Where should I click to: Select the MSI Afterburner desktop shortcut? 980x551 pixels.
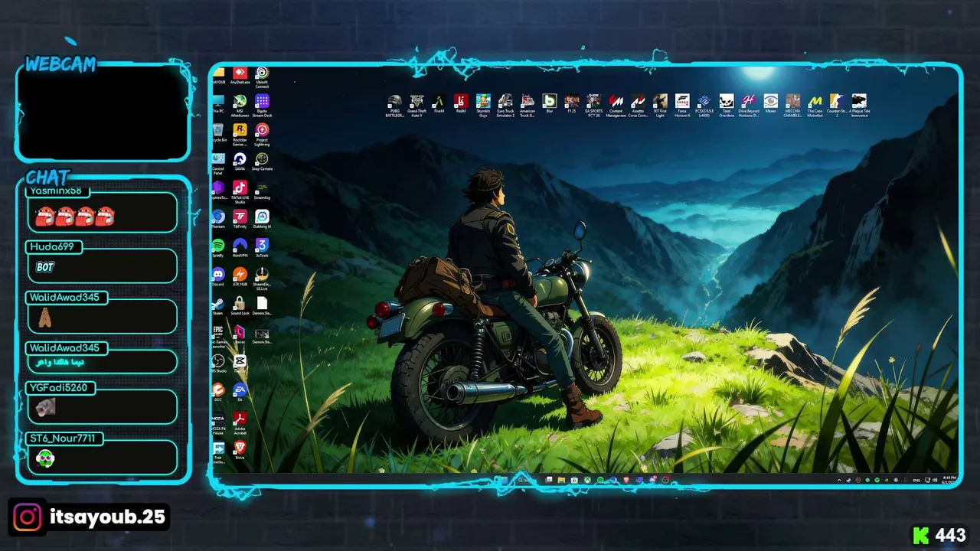(x=240, y=106)
